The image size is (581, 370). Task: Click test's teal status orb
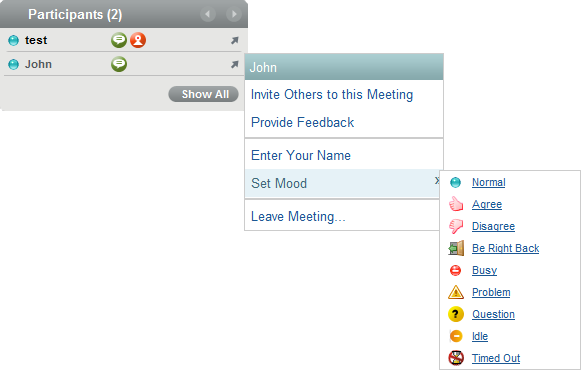click(13, 40)
